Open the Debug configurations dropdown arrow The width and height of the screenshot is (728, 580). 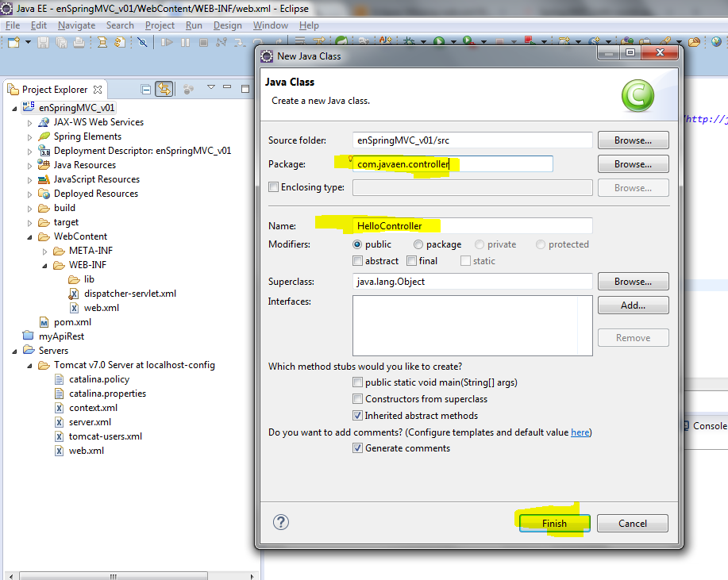tap(423, 42)
